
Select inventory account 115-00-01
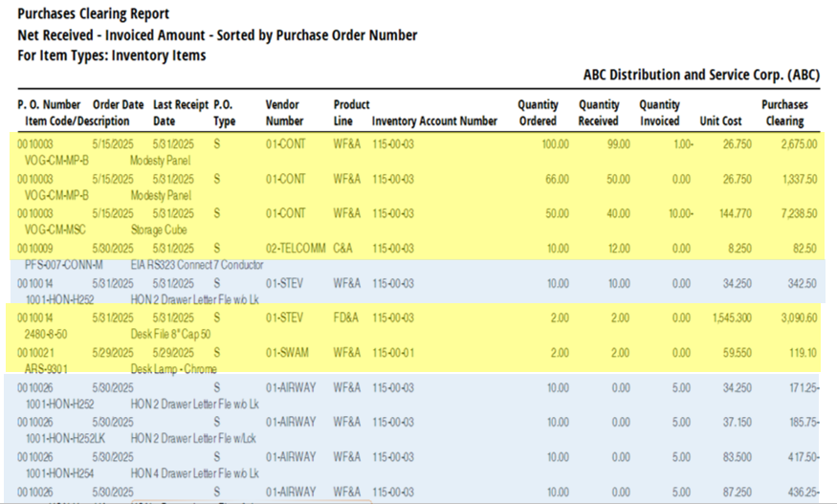coord(392,352)
